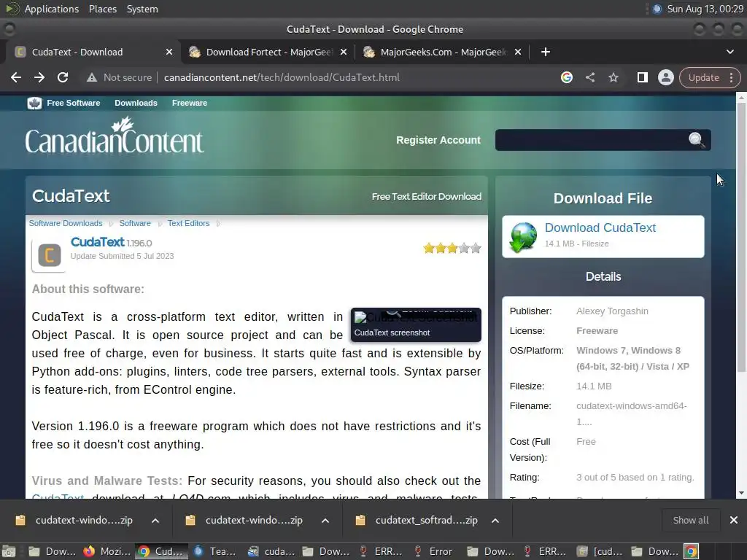This screenshot has width=747, height=560.
Task: Open the CudaText screenshot thumbnail
Action: (x=416, y=324)
